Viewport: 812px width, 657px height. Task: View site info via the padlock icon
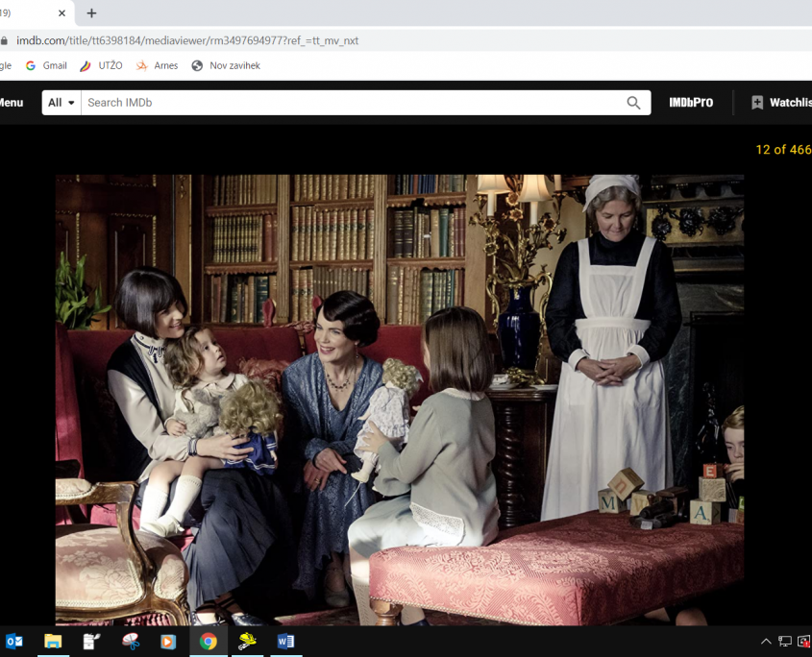coord(4,40)
